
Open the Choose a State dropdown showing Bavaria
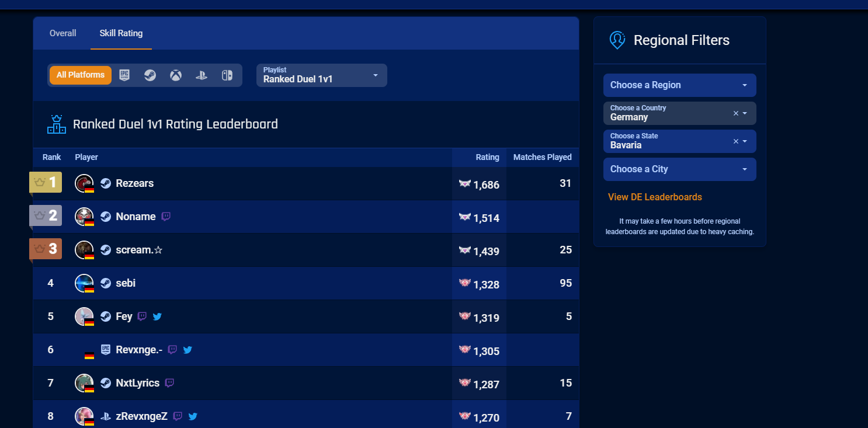click(680, 141)
